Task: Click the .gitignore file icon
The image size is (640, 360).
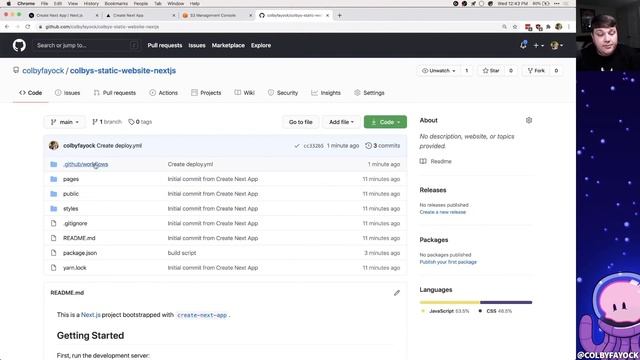Action: [53, 223]
